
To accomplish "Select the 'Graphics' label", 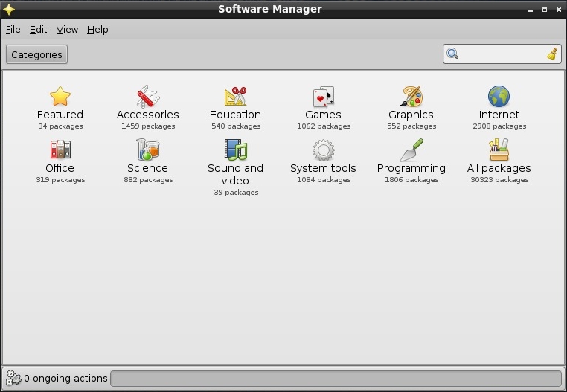I will click(411, 115).
